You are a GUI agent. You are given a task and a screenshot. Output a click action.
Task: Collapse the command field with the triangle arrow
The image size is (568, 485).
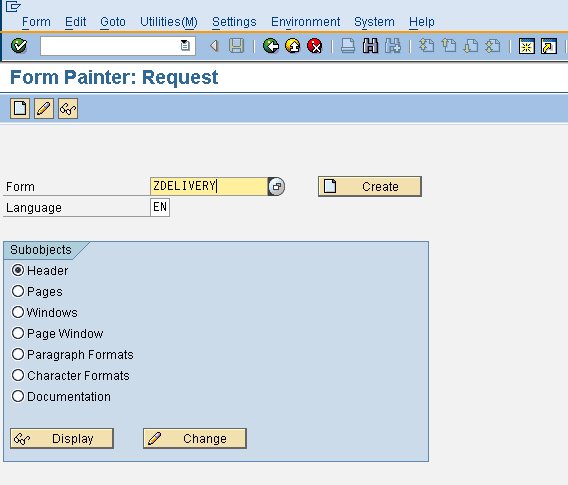tap(214, 46)
